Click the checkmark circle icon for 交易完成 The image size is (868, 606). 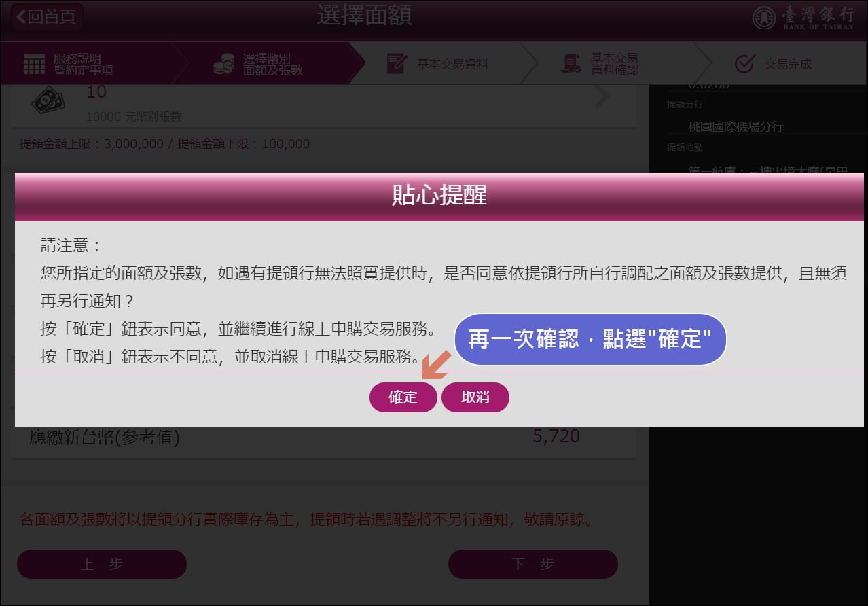pyautogui.click(x=744, y=64)
